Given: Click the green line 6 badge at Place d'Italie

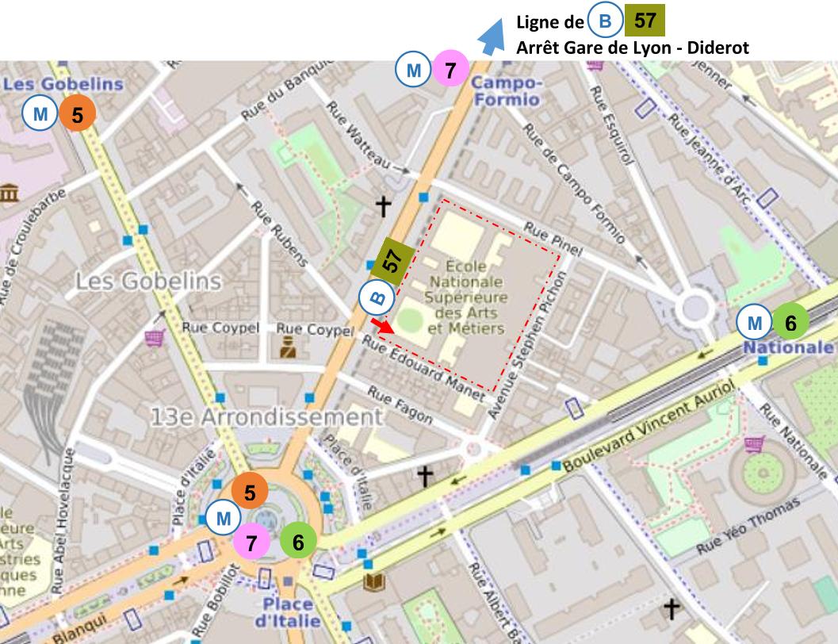Looking at the screenshot, I should (298, 542).
